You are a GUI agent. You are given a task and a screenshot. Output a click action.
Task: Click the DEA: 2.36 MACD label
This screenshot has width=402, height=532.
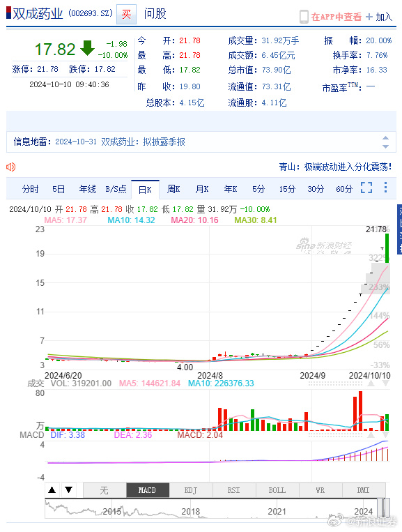tap(133, 435)
